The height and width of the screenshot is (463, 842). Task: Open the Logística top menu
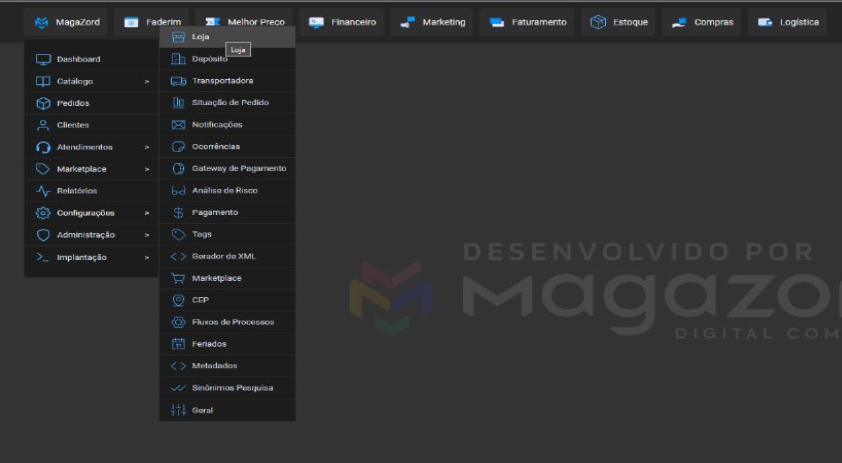(x=787, y=22)
